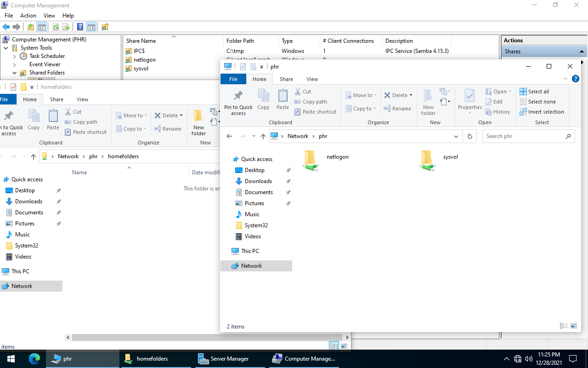Image resolution: width=588 pixels, height=368 pixels.
Task: Click Network in the phr address breadcrumb
Action: [298, 136]
